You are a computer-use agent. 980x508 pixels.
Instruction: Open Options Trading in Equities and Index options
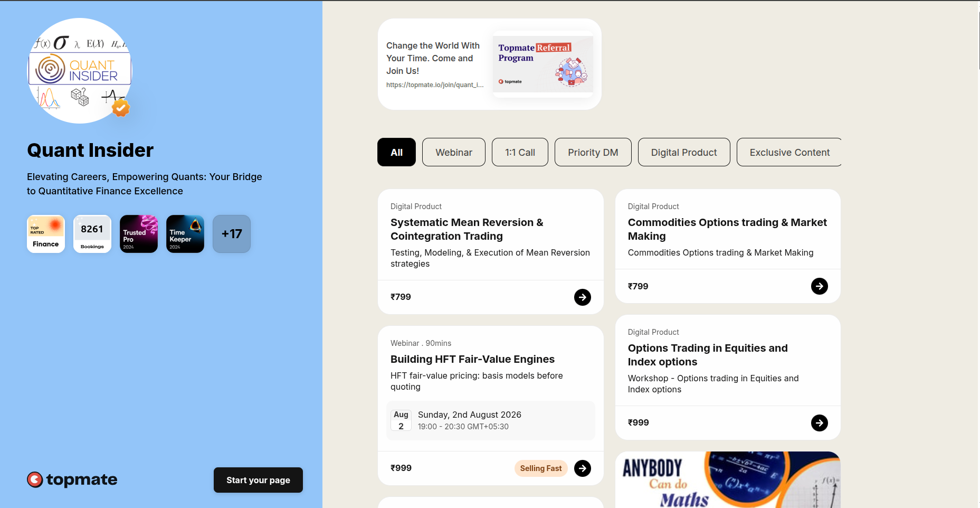click(708, 355)
